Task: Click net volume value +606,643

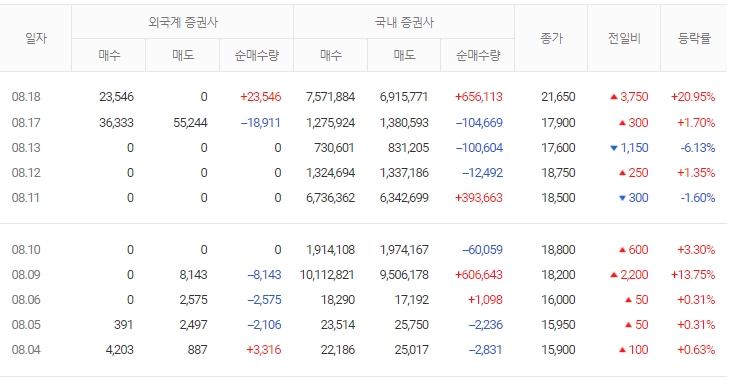Action: click(478, 274)
